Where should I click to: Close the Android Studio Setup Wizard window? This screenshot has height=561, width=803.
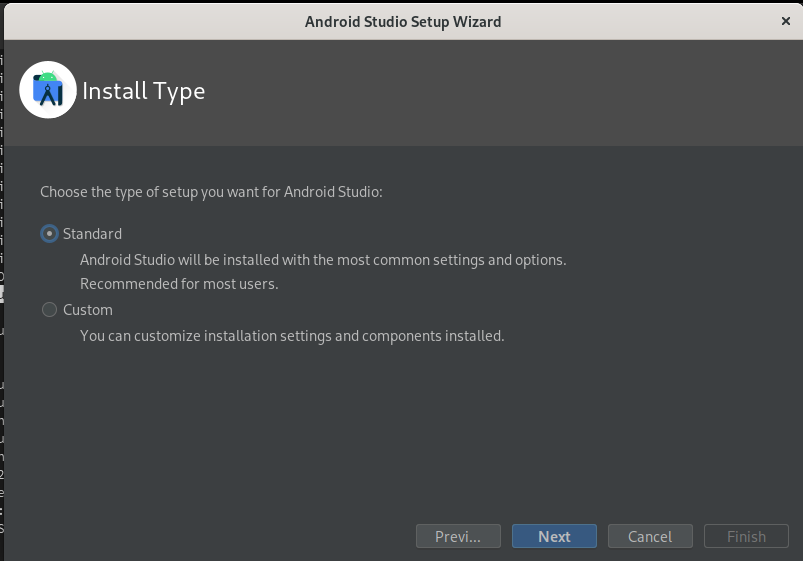(786, 21)
